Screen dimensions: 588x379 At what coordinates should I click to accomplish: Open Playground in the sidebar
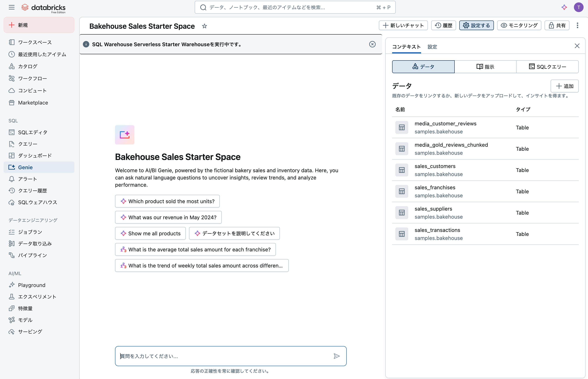pos(39,285)
